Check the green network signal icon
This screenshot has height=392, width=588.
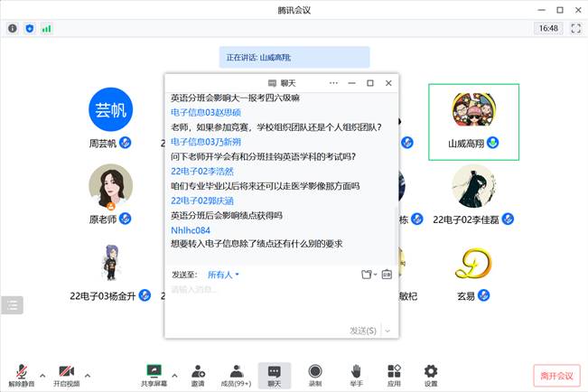(x=46, y=28)
